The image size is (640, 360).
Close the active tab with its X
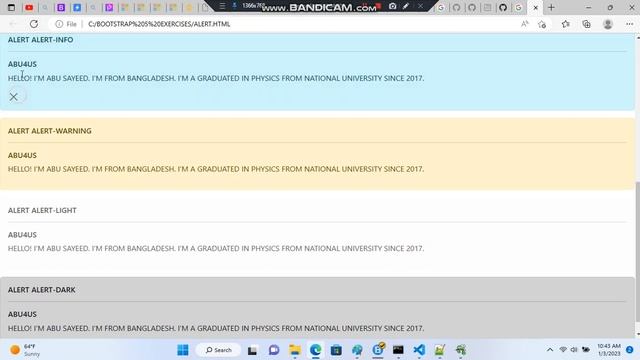[x=536, y=7]
